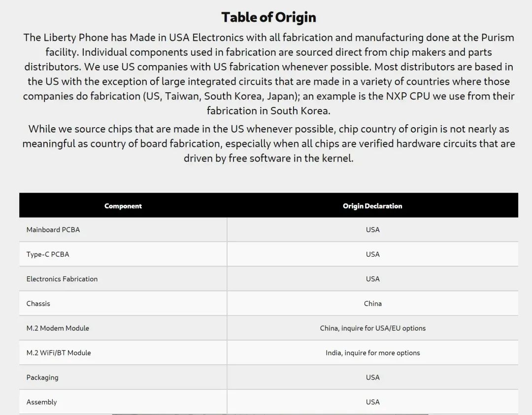Viewport: 532px width, 415px height.
Task: Click USA origin for Electronics Fabrication
Action: [x=372, y=279]
